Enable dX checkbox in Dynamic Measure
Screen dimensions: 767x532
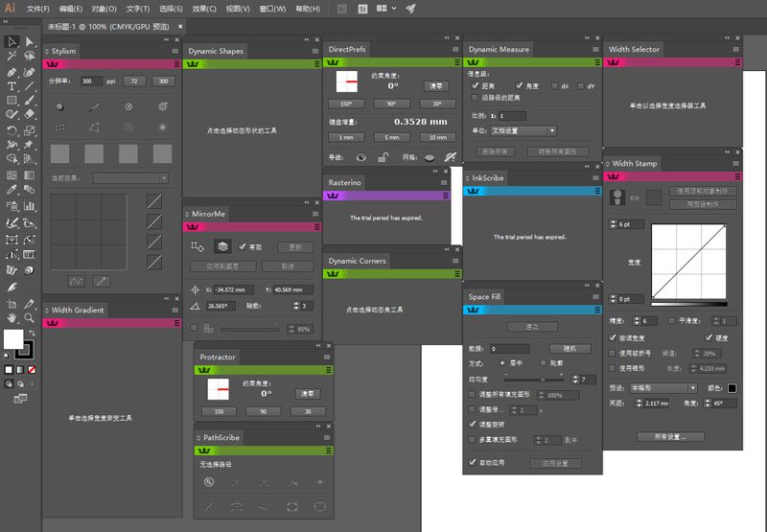click(554, 86)
